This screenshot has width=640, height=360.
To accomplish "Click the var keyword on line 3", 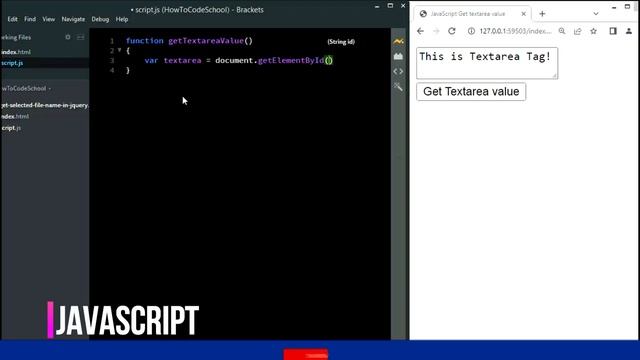I will click(x=151, y=60).
